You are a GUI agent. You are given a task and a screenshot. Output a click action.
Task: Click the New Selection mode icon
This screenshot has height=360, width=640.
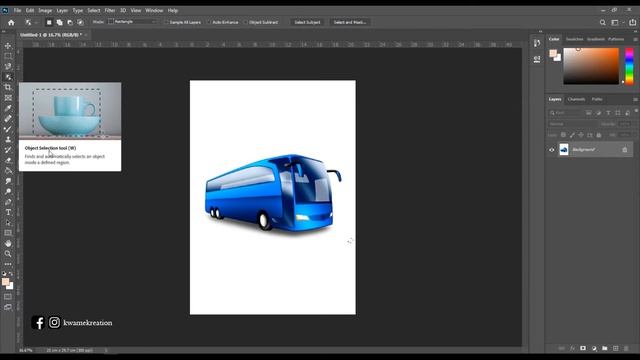[49, 22]
